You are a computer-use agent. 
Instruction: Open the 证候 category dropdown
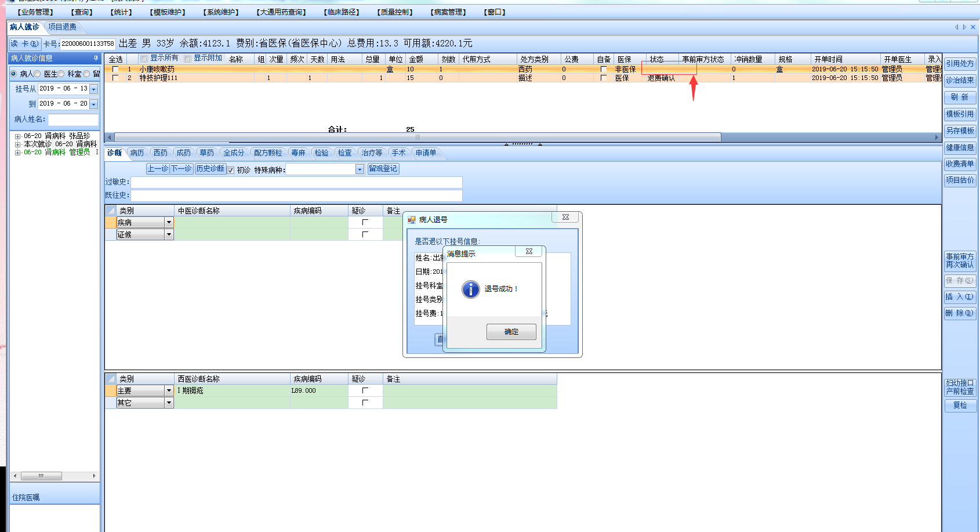(x=169, y=234)
